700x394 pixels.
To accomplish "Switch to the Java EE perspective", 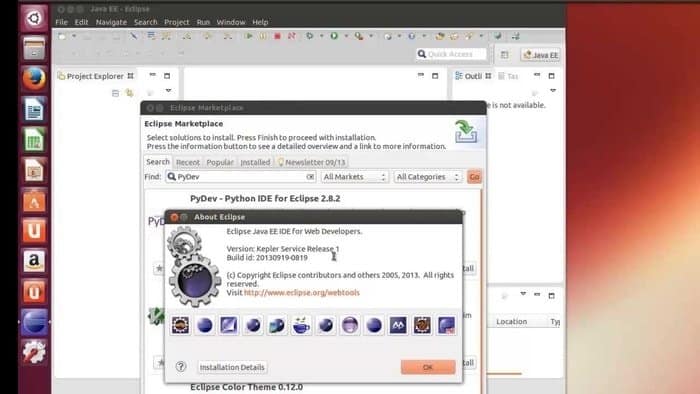I will tap(541, 55).
